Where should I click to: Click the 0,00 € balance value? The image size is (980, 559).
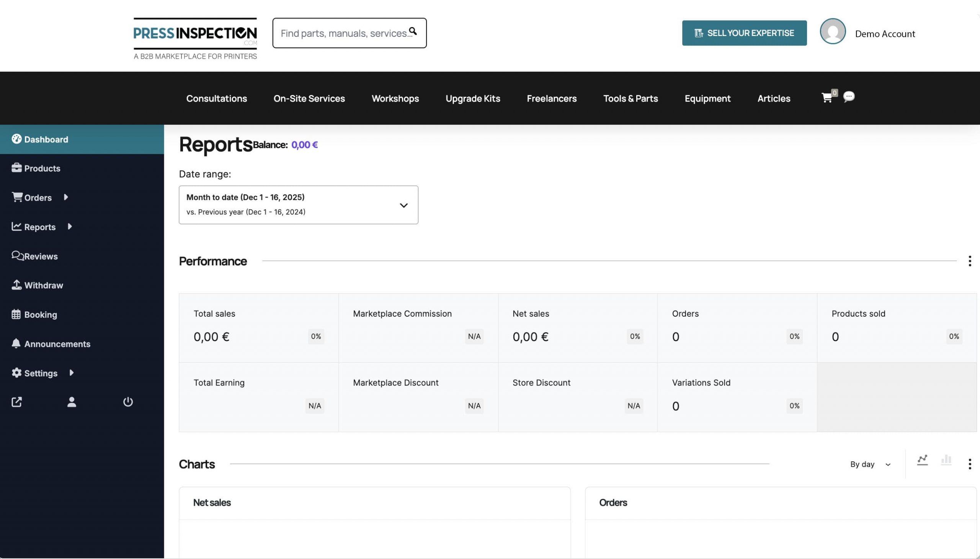(304, 145)
